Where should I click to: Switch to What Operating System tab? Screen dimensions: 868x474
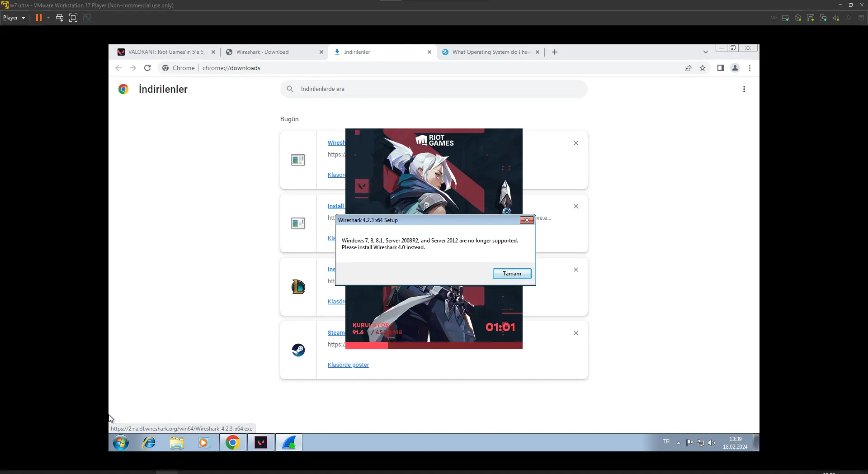click(x=488, y=52)
